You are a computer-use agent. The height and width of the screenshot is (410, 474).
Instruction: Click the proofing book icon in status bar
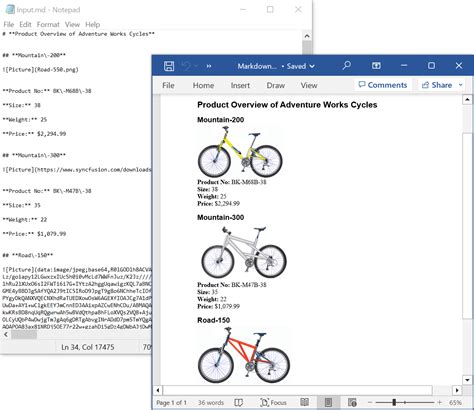238,402
